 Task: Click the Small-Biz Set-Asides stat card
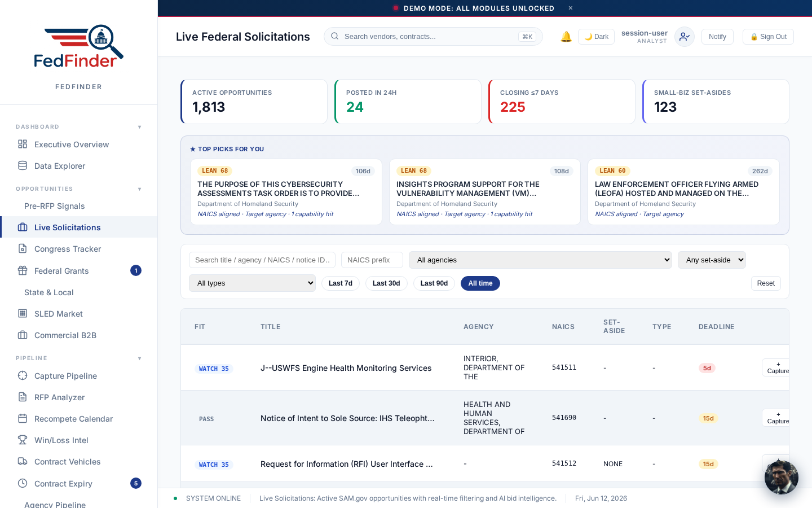[x=716, y=102]
